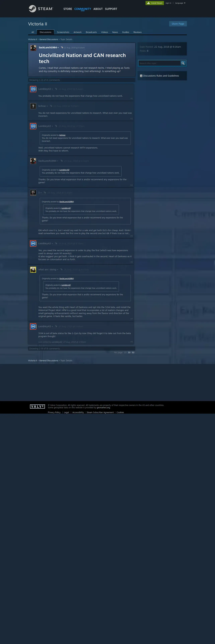Click Lembley42's avatar on comment #8

pos(33,327)
